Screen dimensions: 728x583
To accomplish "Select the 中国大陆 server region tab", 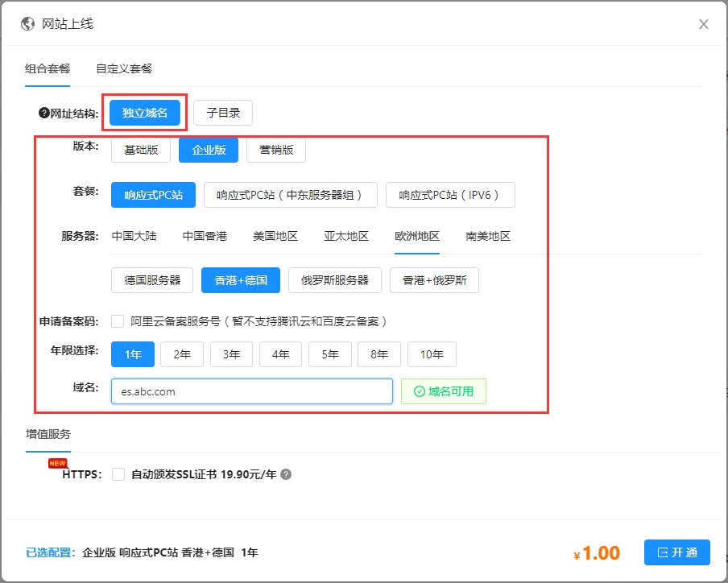I will [134, 236].
